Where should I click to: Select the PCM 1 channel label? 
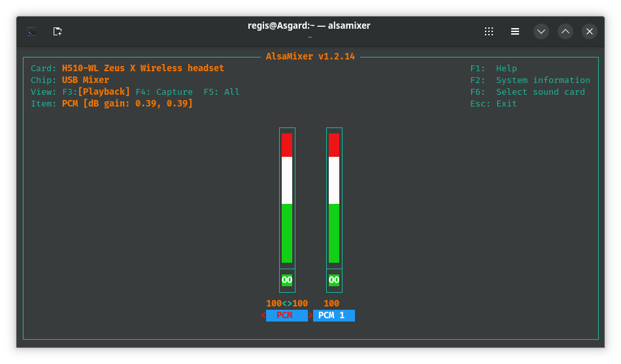tap(334, 316)
